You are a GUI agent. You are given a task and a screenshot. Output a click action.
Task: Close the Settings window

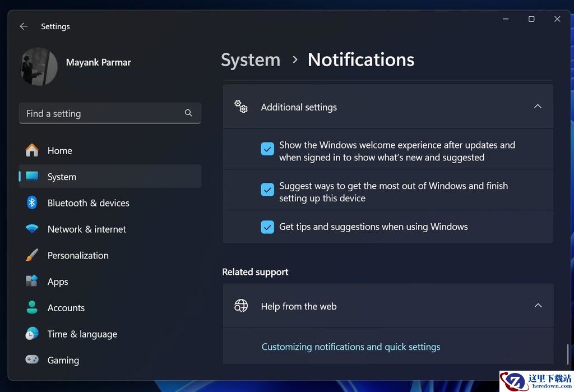(x=557, y=19)
